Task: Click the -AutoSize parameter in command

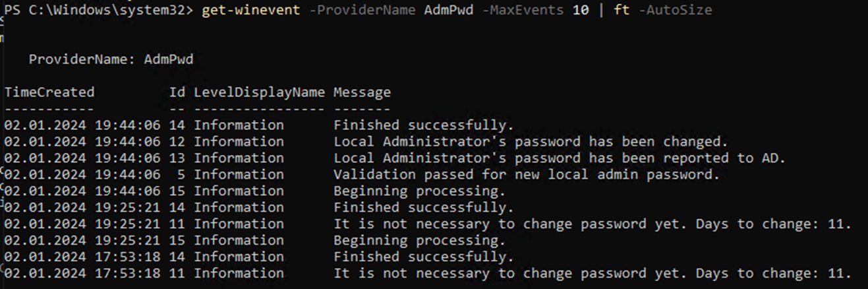Action: pos(675,11)
